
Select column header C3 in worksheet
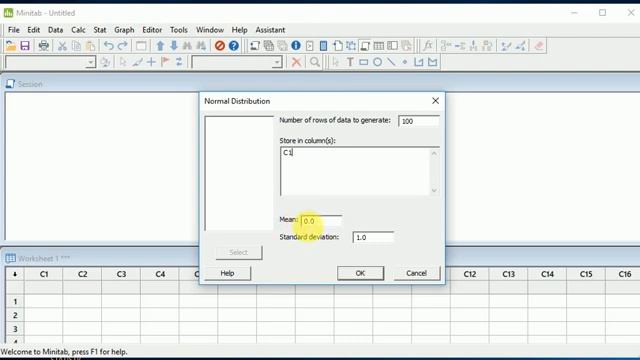(121, 274)
